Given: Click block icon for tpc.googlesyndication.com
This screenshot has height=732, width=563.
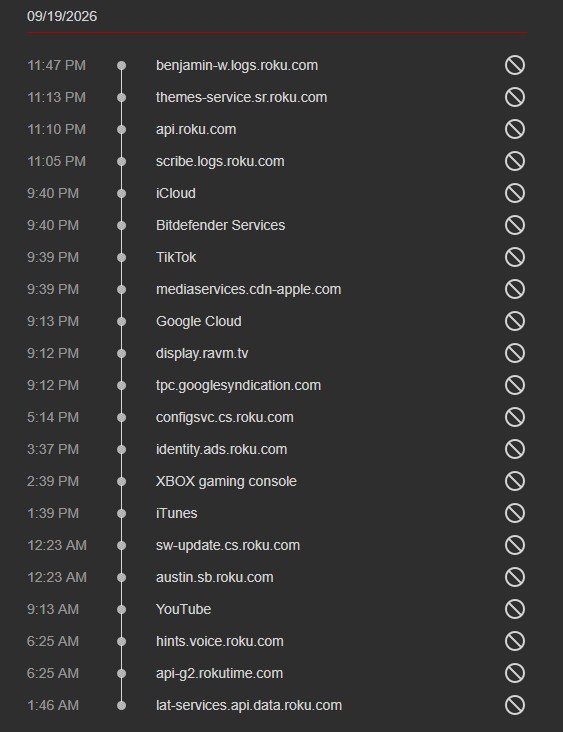Looking at the screenshot, I should (x=515, y=385).
